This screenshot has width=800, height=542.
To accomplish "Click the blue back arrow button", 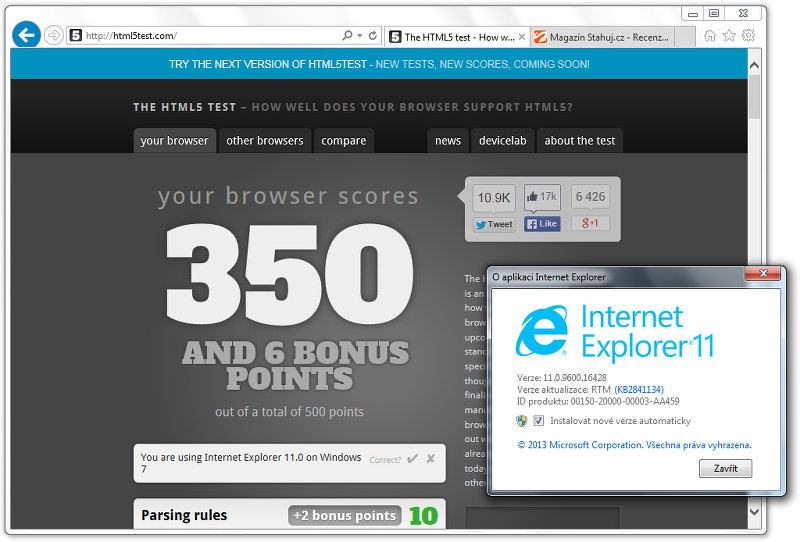I will [26, 35].
